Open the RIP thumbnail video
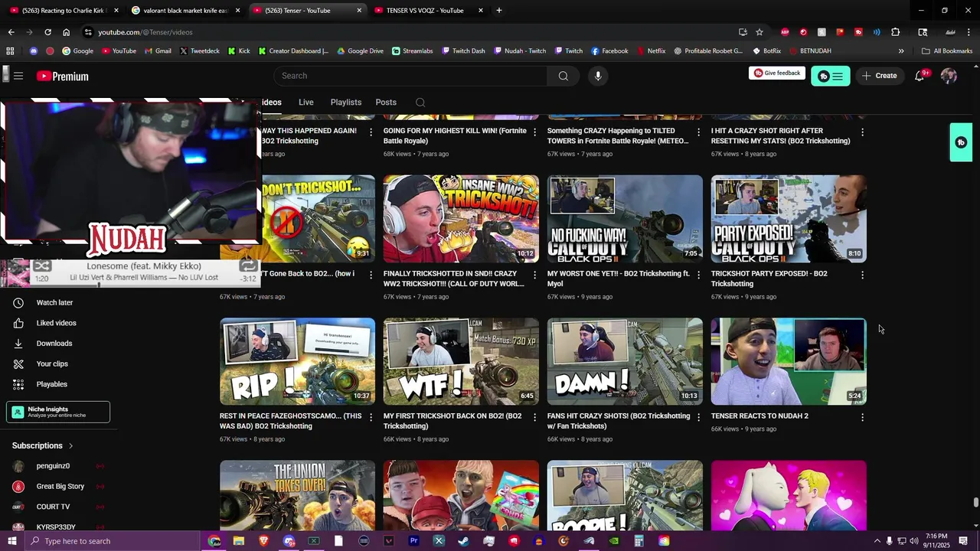The width and height of the screenshot is (980, 551). click(x=297, y=361)
